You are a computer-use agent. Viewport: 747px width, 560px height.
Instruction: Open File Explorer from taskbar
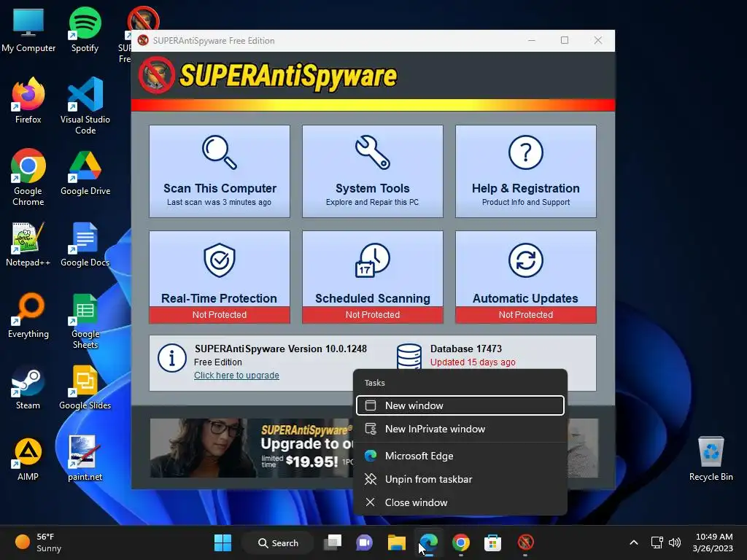pyautogui.click(x=396, y=542)
